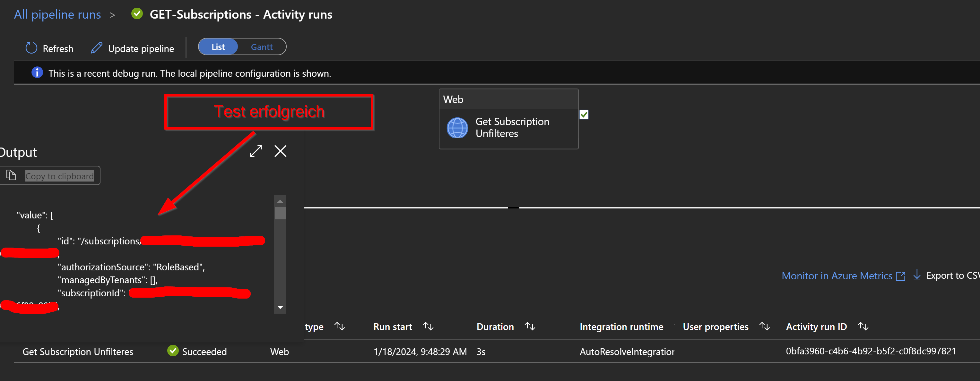
Task: Click the output scrollbar thumb
Action: (280, 213)
